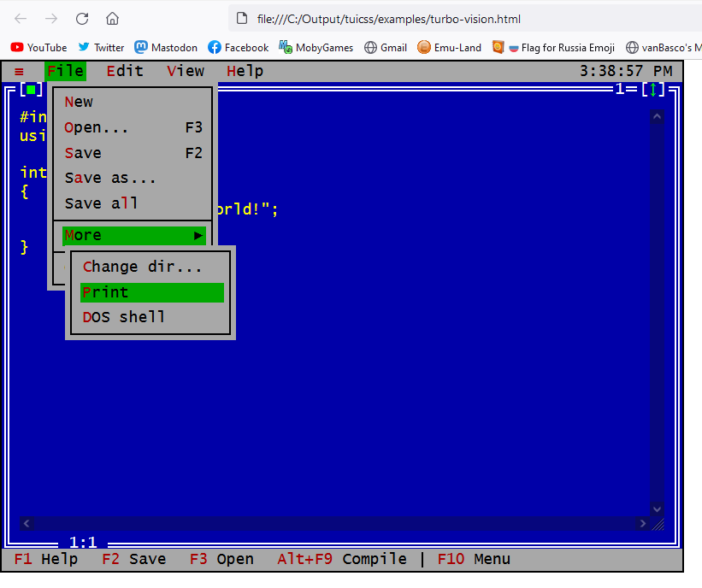Click Alt+F9 Compile in the status bar
The width and height of the screenshot is (702, 588).
(x=342, y=559)
